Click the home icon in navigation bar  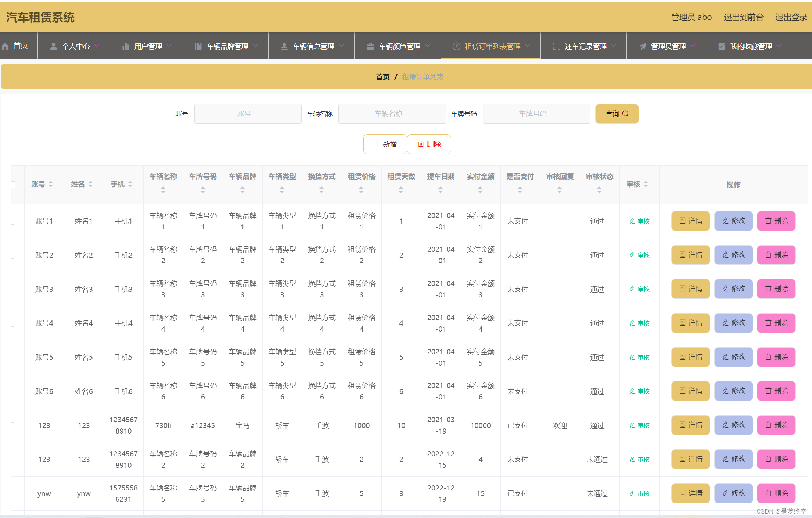coord(6,46)
